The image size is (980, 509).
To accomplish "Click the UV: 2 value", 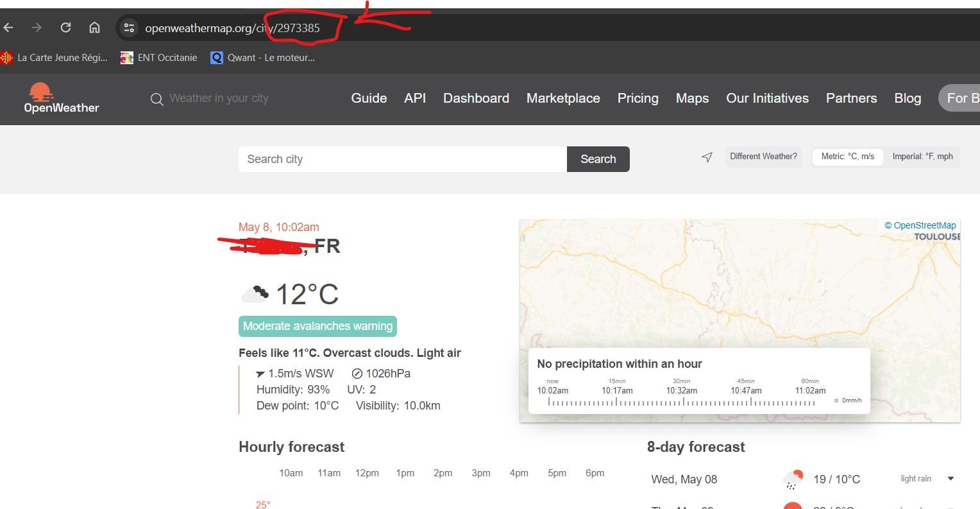I will tap(362, 390).
